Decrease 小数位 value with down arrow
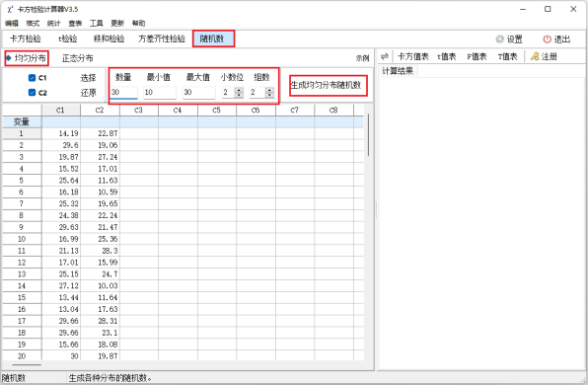The width and height of the screenshot is (588, 385). 239,95
